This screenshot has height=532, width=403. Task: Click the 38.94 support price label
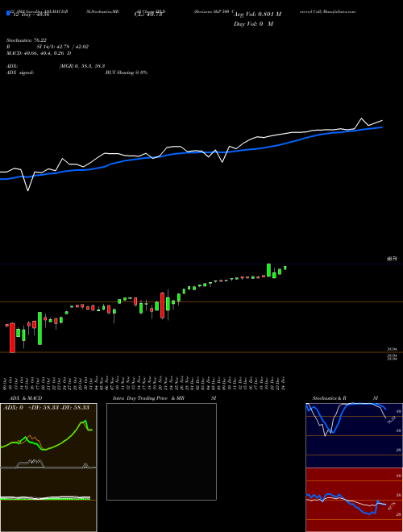[393, 349]
